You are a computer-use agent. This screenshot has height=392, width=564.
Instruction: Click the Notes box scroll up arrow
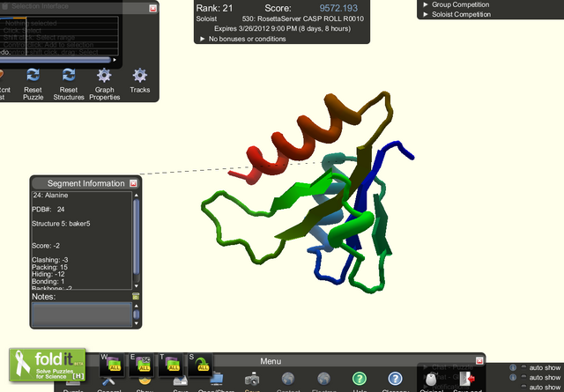[x=136, y=306]
